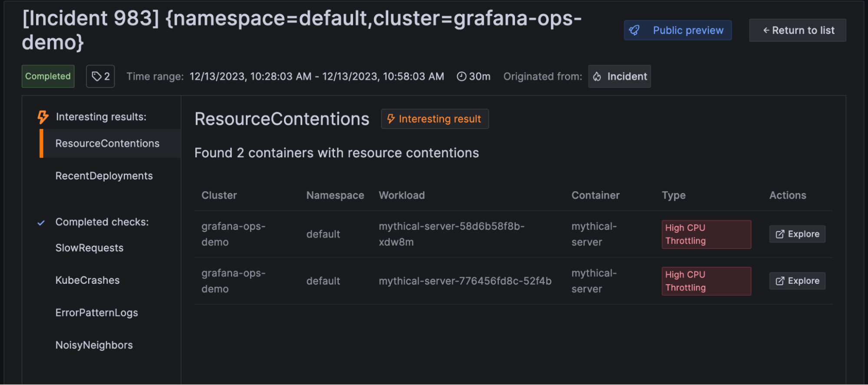Click the flame icon in Incident badge

coord(597,76)
